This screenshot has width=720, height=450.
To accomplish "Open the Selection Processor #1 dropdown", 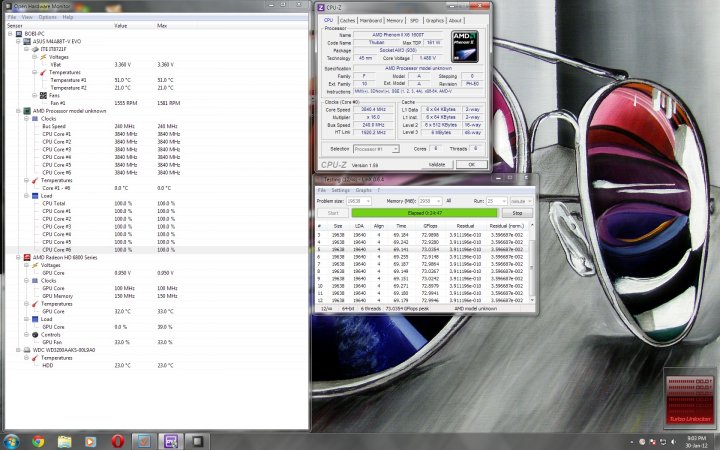I will click(376, 149).
